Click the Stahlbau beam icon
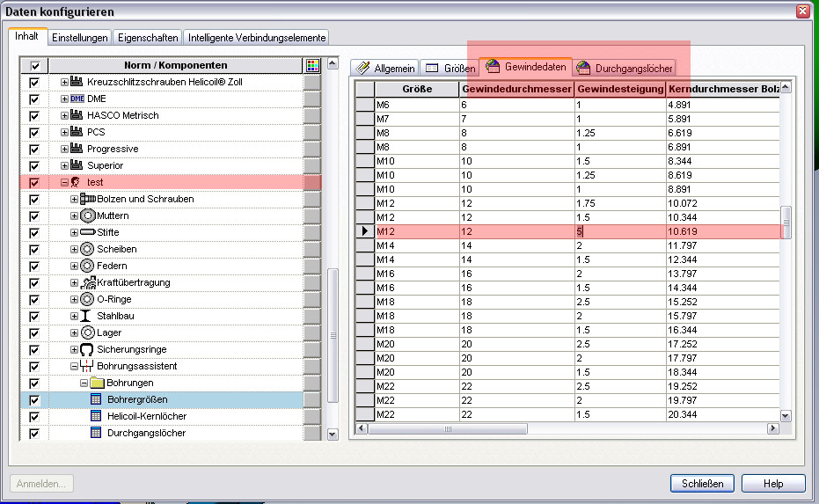The image size is (819, 504). click(x=87, y=316)
